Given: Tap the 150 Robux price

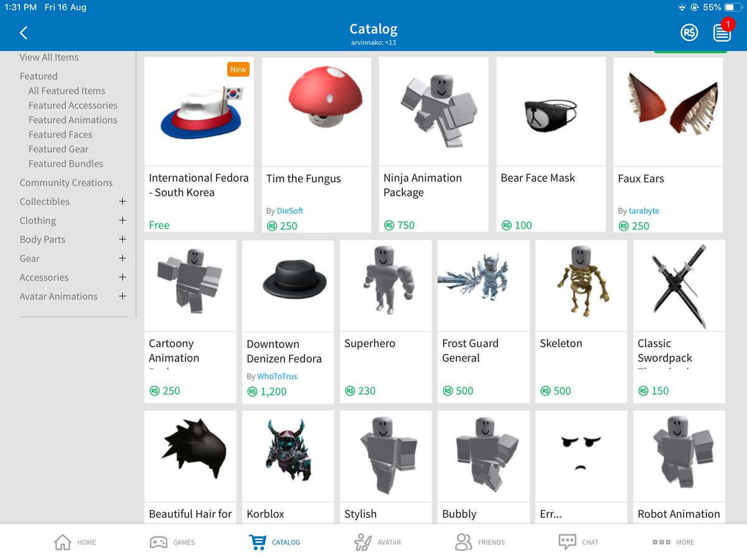Looking at the screenshot, I should tap(654, 391).
